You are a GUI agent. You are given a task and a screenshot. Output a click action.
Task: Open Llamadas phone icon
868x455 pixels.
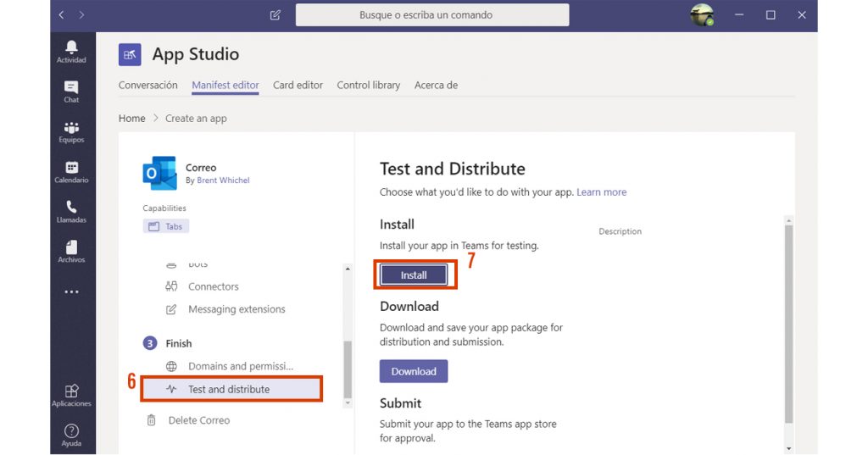tap(71, 212)
